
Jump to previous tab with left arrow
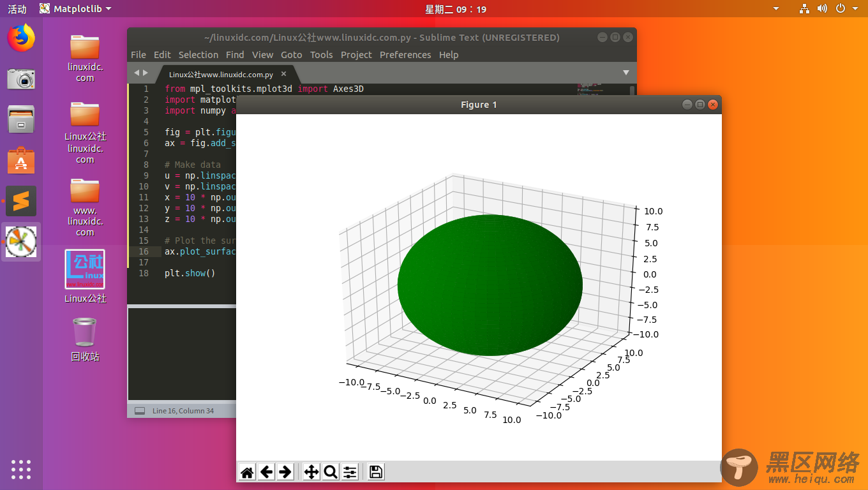[x=135, y=73]
